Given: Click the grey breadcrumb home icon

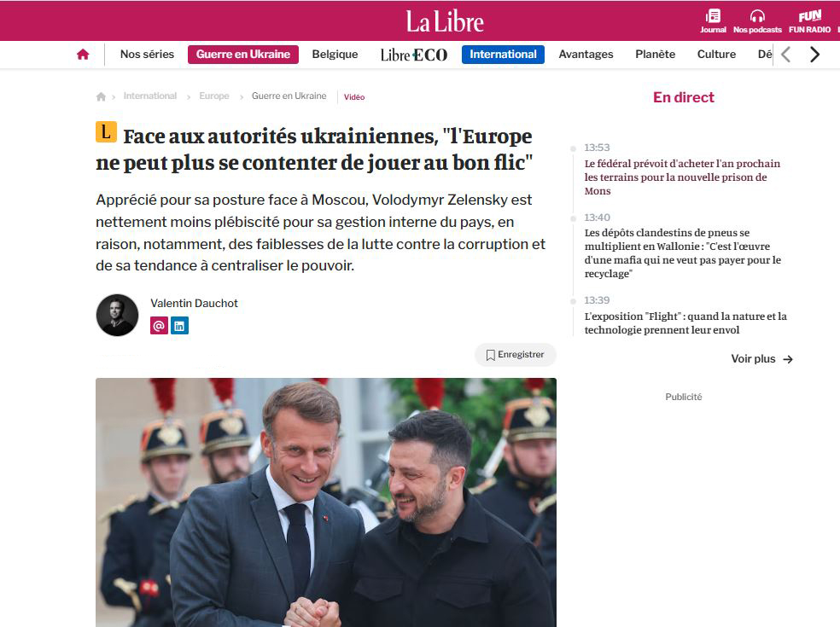Looking at the screenshot, I should [x=101, y=96].
